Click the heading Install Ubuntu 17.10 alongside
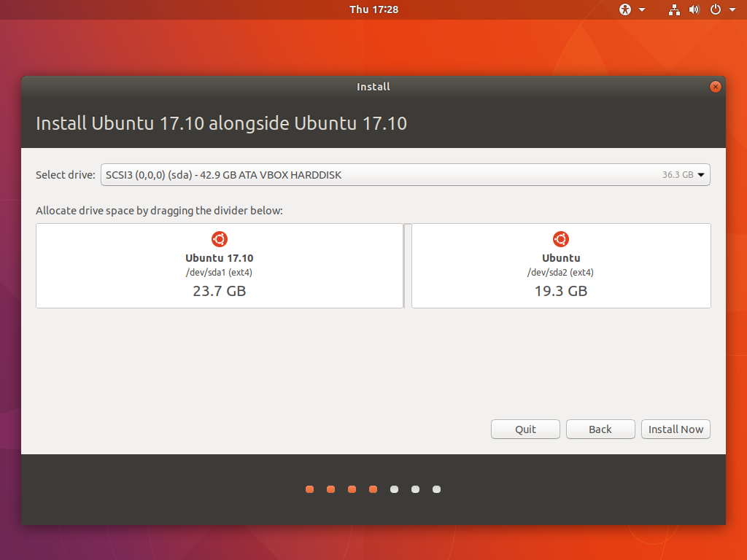 tap(222, 123)
